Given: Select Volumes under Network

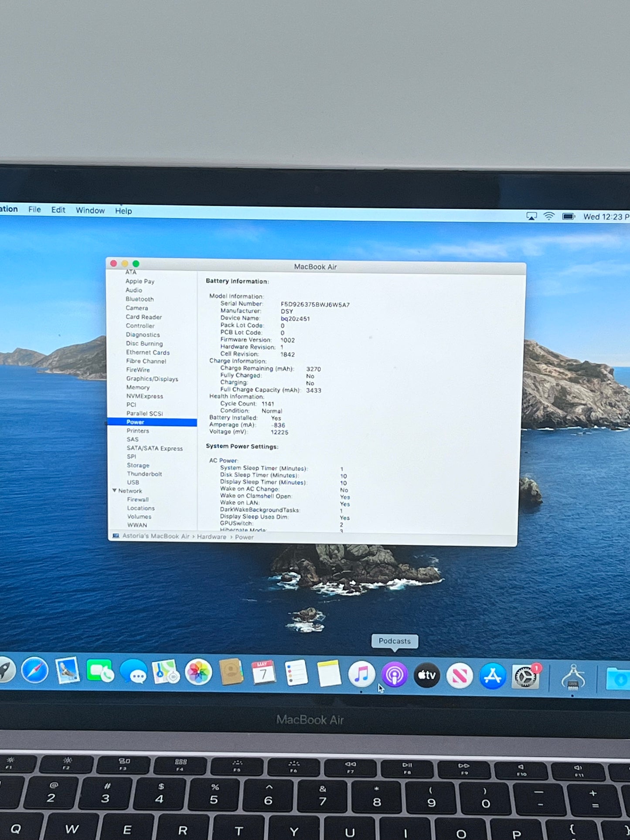Looking at the screenshot, I should (139, 517).
